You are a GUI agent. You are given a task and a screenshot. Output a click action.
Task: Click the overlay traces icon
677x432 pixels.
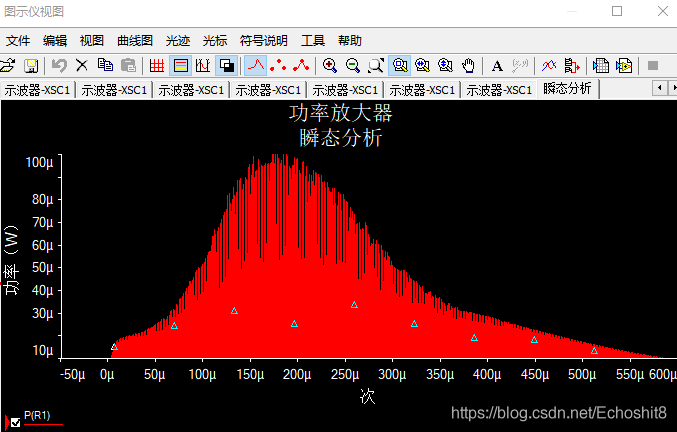click(x=549, y=66)
